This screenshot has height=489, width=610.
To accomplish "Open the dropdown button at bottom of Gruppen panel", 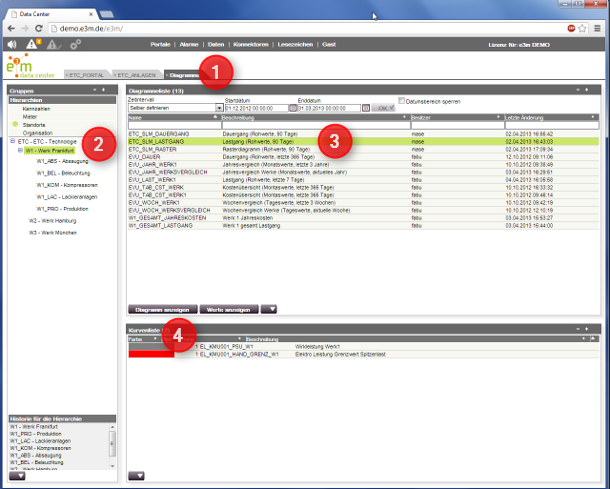I will coord(17,476).
